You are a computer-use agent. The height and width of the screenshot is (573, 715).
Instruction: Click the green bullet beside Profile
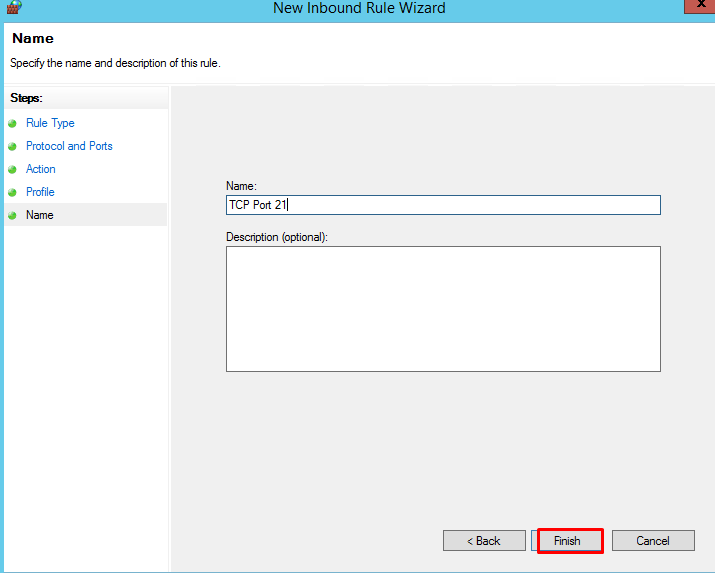[x=12, y=193]
